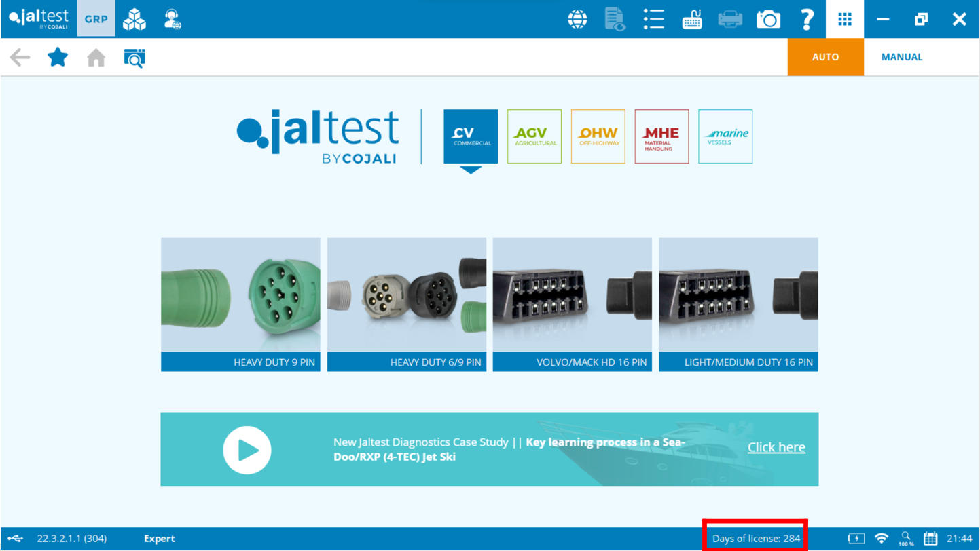Screen dimensions: 980x551
Task: Click the stacked cubes modules icon
Action: click(134, 20)
